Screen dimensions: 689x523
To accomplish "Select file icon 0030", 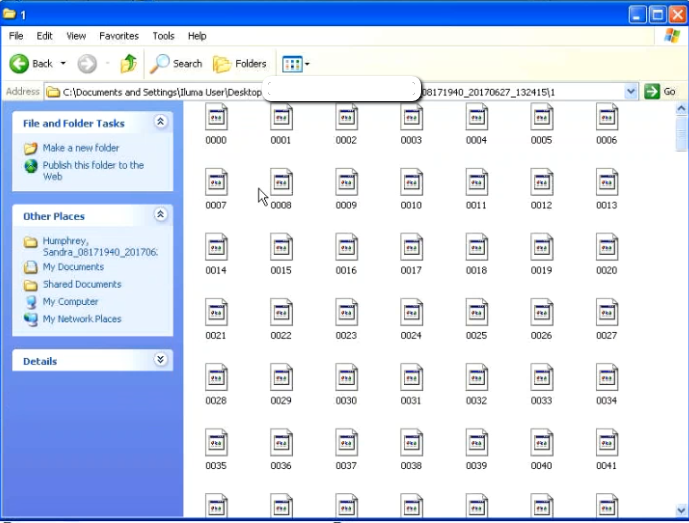I will tap(346, 377).
